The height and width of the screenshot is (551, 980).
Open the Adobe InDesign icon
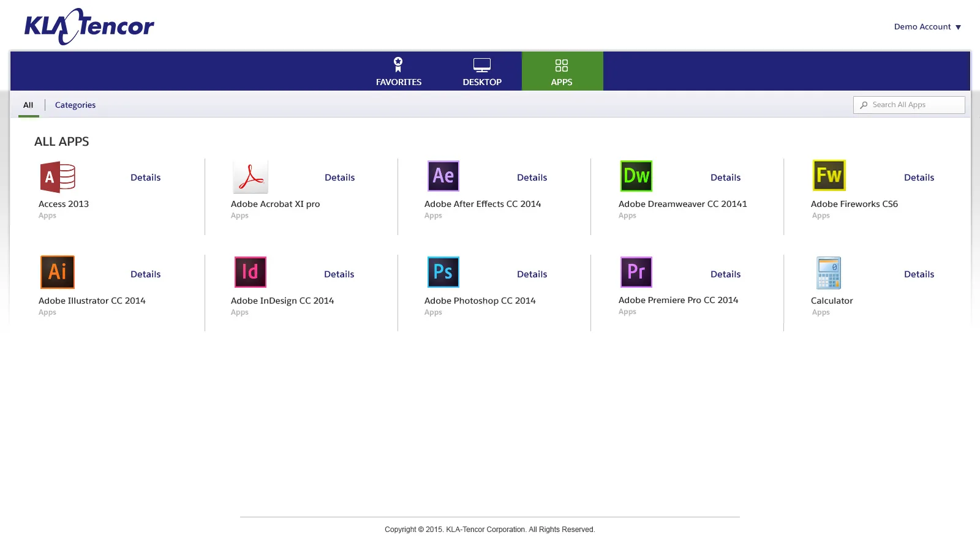(x=251, y=272)
